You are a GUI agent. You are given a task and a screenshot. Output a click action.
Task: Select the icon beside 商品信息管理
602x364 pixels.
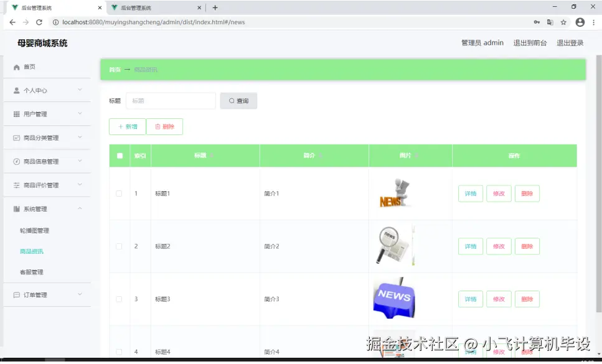[x=15, y=161]
